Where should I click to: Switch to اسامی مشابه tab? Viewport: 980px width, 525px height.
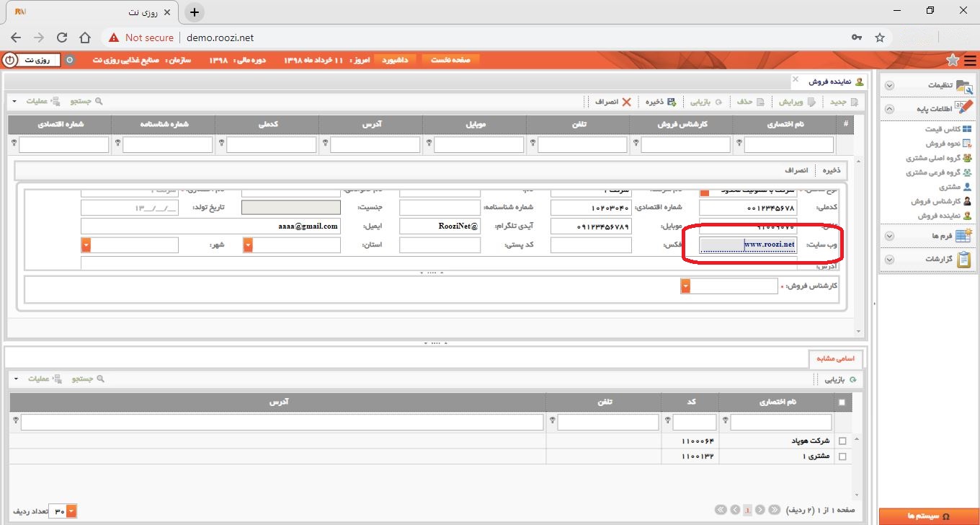[836, 358]
